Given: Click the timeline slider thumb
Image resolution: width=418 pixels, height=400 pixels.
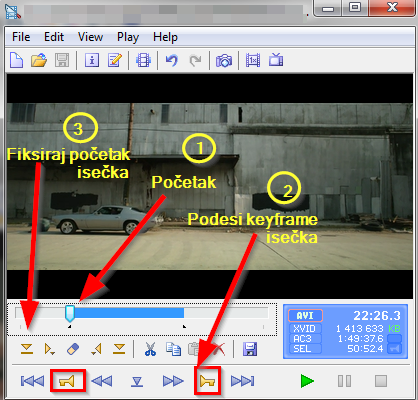Looking at the screenshot, I should [x=70, y=313].
